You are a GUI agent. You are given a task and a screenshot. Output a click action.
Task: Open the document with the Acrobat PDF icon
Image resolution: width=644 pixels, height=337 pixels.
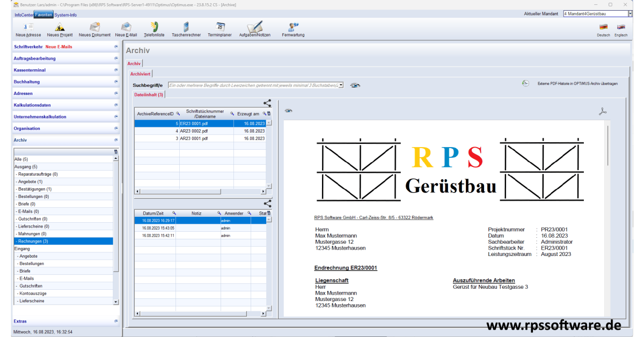(603, 112)
